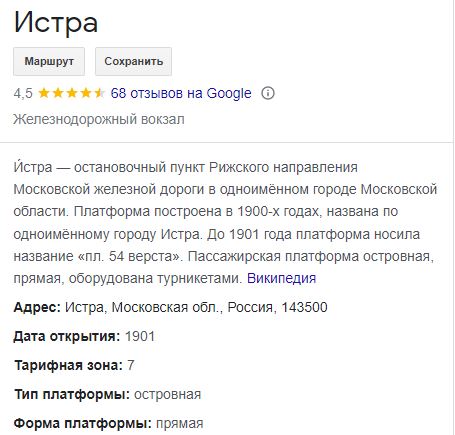Click the островная platform type value
The width and height of the screenshot is (455, 435).
point(167,394)
